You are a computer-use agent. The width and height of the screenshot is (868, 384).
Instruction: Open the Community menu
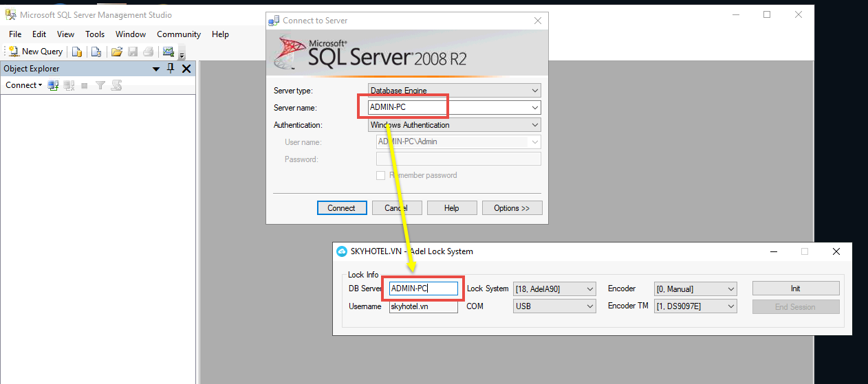tap(178, 34)
